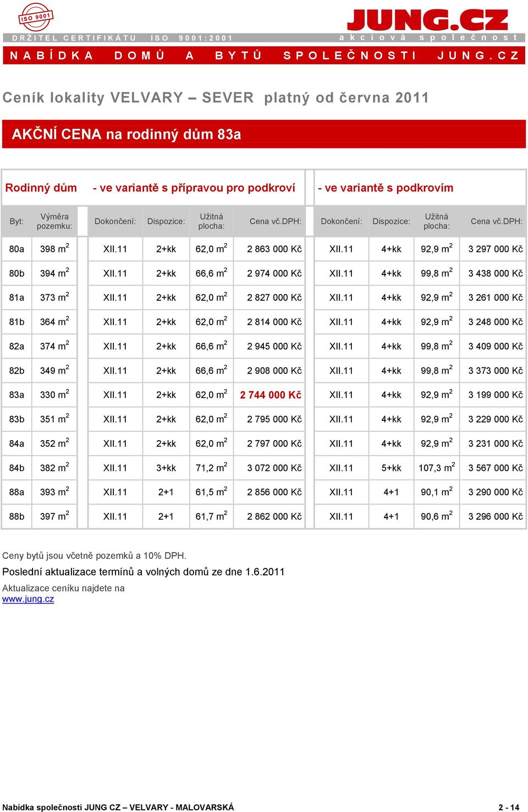Click price 2 814 000 Kč
The height and width of the screenshot is (812, 528).
pos(274,322)
